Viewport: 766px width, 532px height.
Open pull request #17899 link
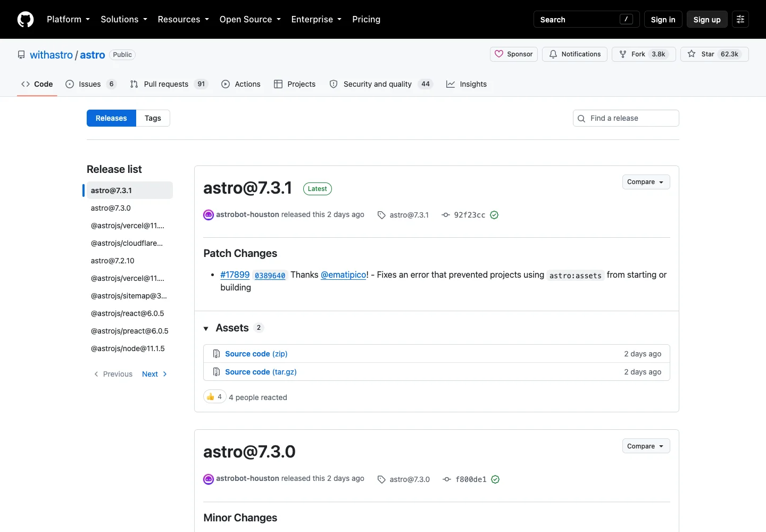(235, 275)
